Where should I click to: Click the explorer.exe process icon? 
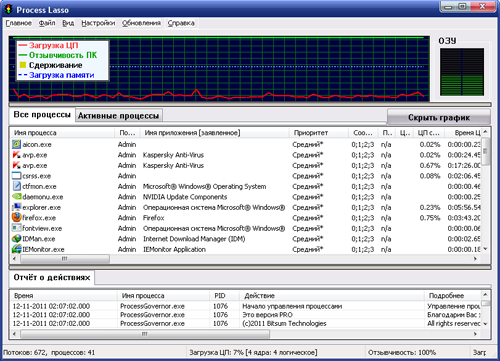pos(16,207)
